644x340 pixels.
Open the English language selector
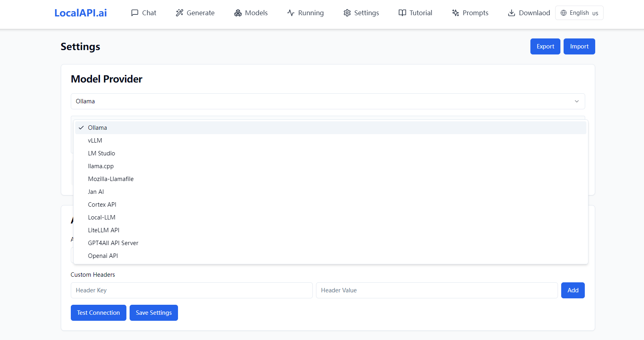[x=579, y=13]
